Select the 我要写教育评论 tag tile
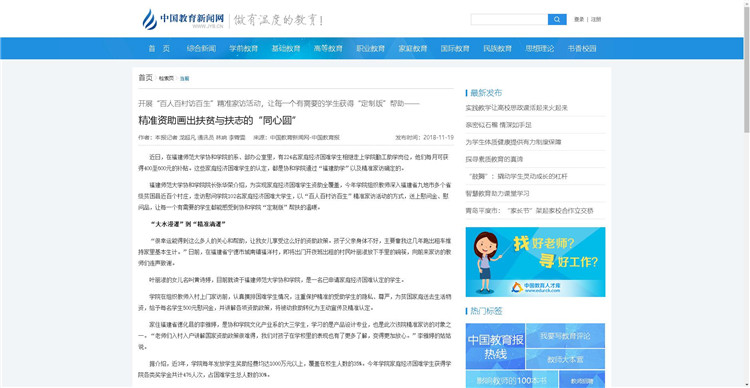 [x=565, y=335]
